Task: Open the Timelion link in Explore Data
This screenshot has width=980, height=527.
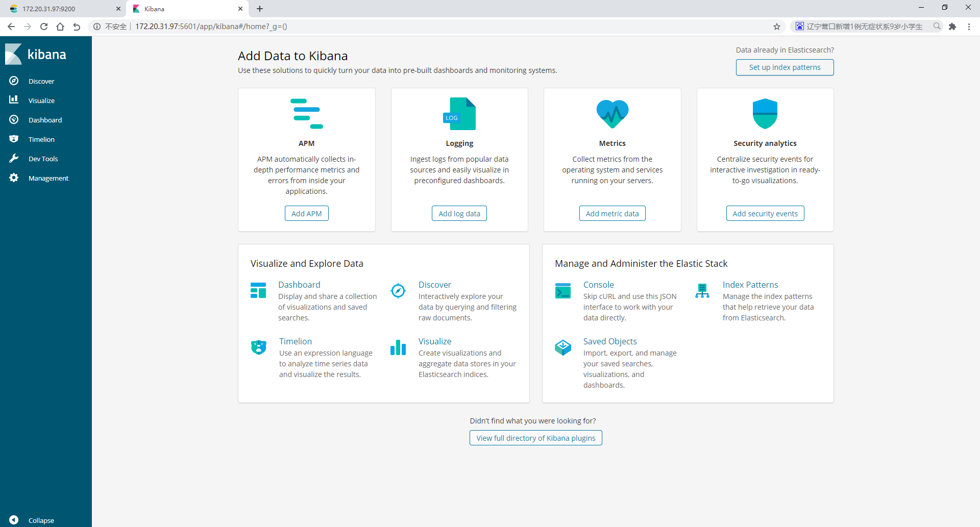Action: coord(296,341)
